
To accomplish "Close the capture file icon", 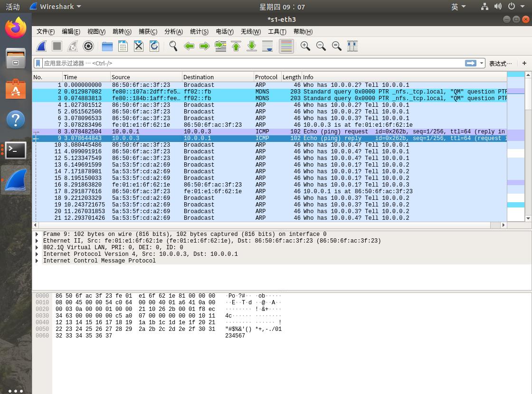I will [x=138, y=46].
